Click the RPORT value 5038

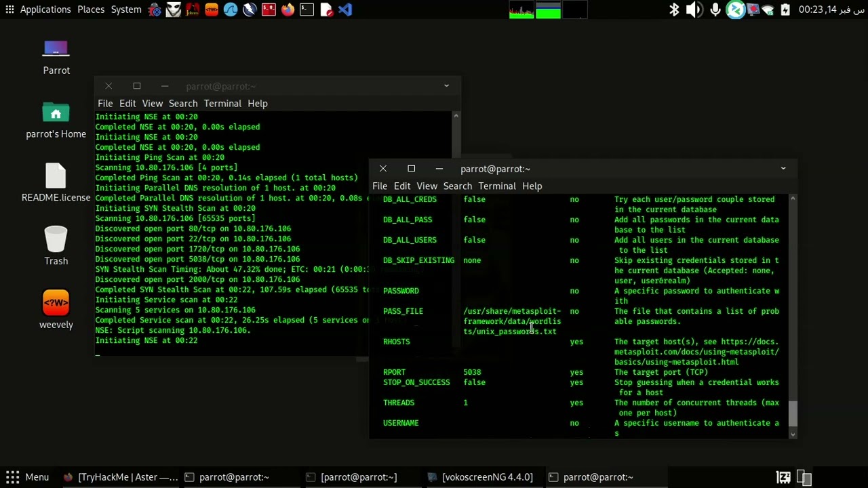(x=472, y=372)
